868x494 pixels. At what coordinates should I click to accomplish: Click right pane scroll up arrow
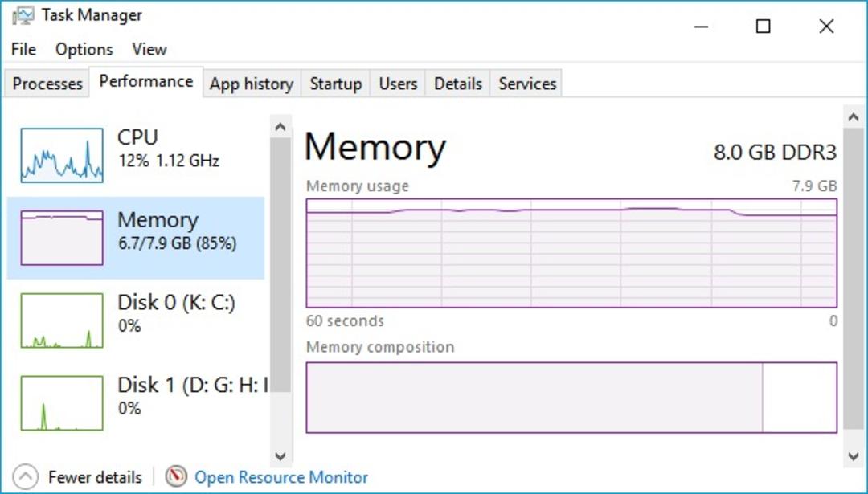click(x=853, y=117)
